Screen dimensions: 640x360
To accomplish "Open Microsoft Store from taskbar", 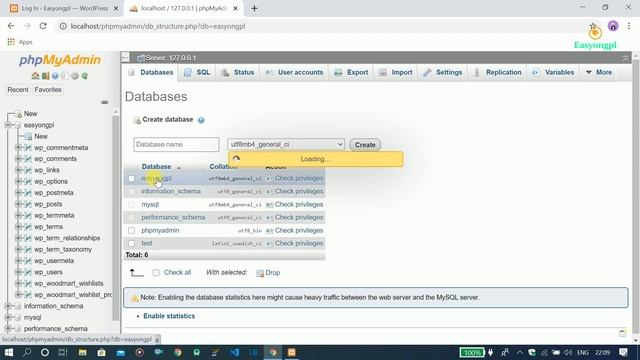I will coord(102,352).
